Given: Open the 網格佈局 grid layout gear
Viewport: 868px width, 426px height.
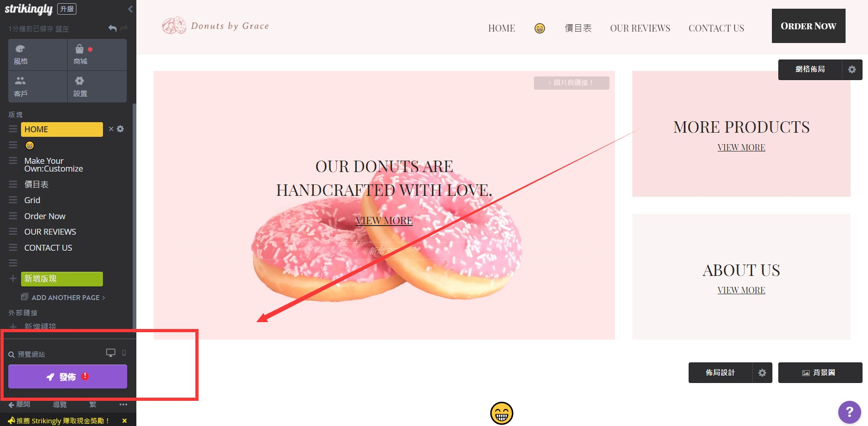Looking at the screenshot, I should (852, 70).
